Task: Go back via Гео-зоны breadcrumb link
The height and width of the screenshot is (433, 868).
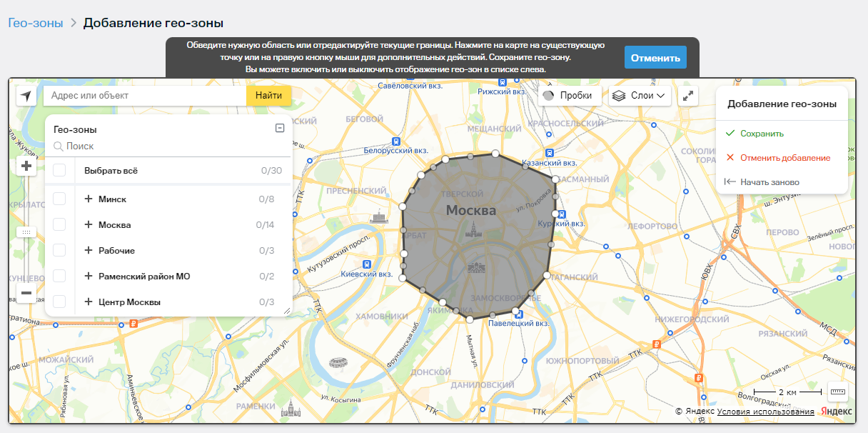Action: coord(35,22)
